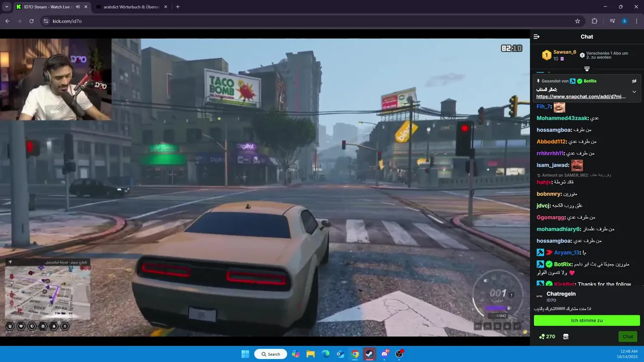Image resolution: width=644 pixels, height=362 pixels.
Task: Open Chrome three-dot menu
Action: 636,21
